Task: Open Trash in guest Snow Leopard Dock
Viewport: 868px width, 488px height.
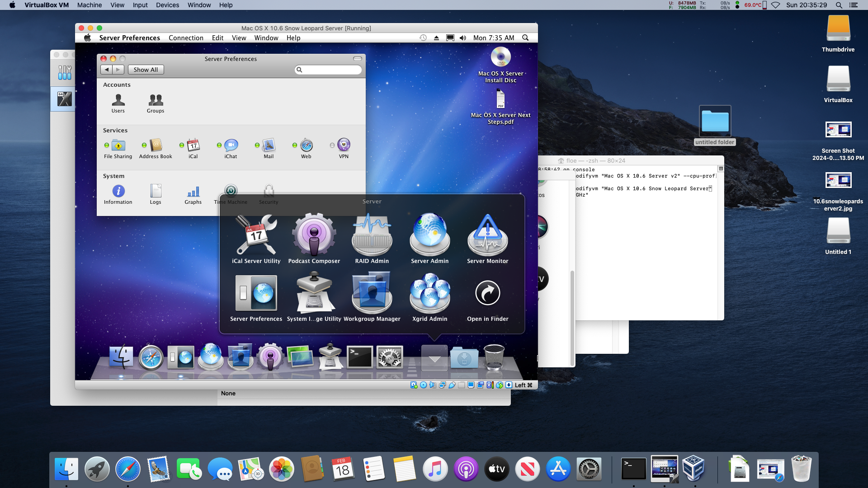Action: [x=494, y=357]
